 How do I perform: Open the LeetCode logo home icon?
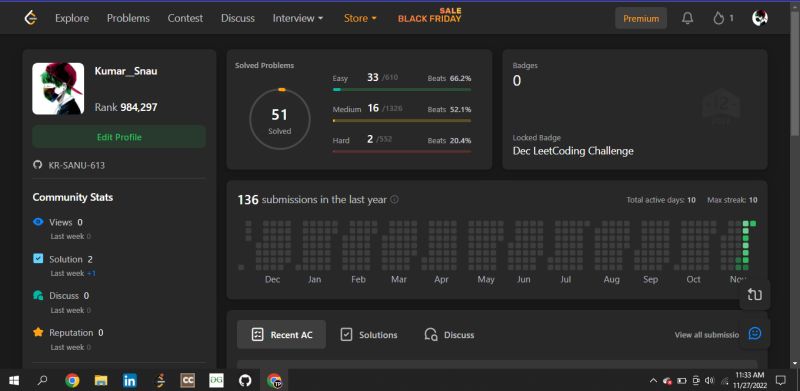coord(31,18)
